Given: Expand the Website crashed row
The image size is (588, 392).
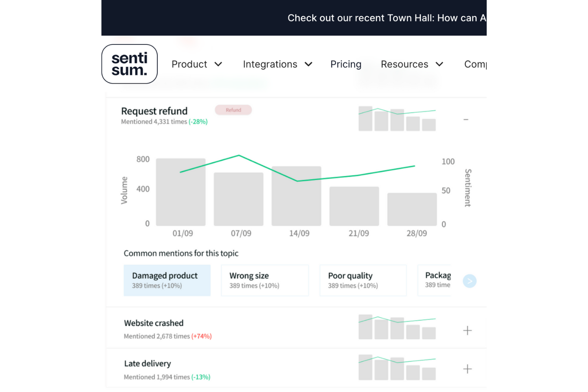Looking at the screenshot, I should 467,330.
